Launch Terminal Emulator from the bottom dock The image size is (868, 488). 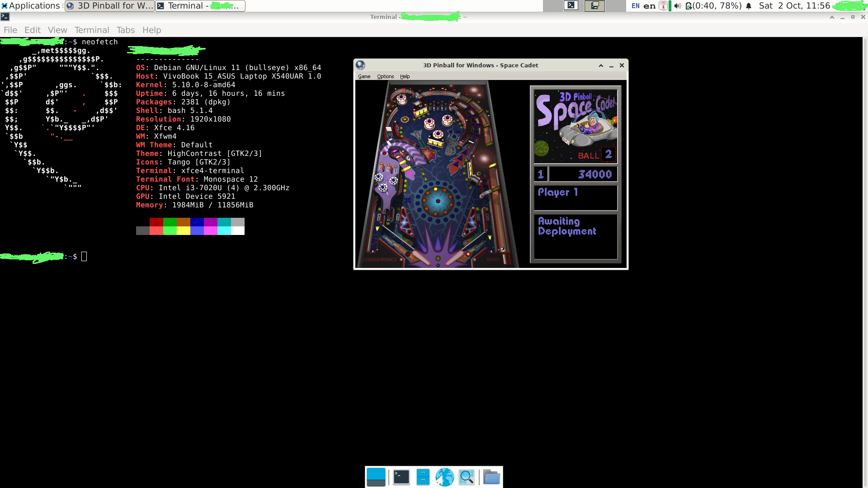click(x=401, y=477)
